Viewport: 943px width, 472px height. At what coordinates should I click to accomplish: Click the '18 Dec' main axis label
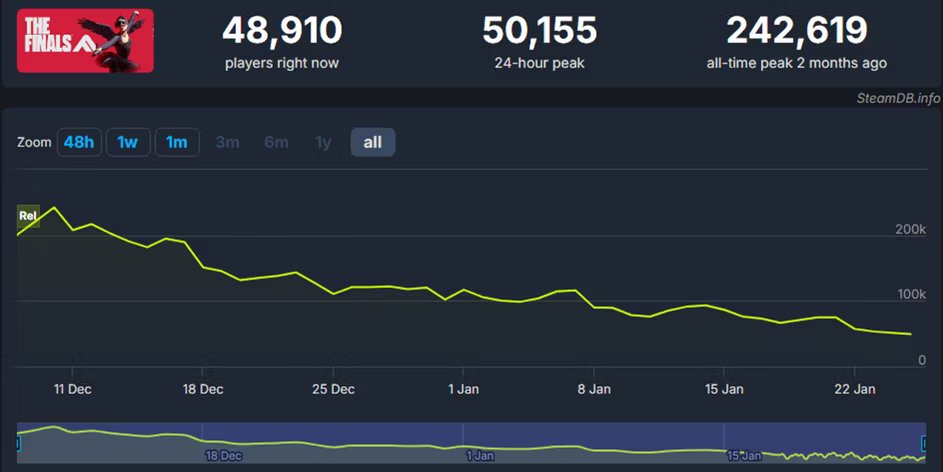coord(203,389)
